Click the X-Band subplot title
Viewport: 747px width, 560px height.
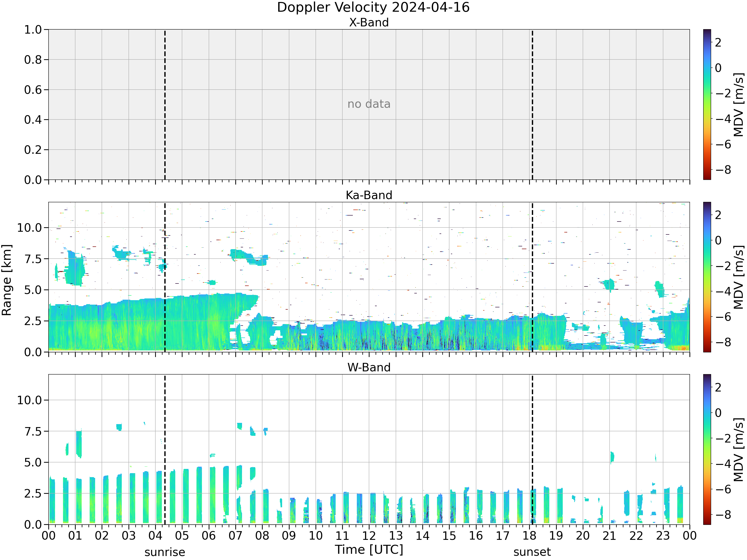pos(369,23)
